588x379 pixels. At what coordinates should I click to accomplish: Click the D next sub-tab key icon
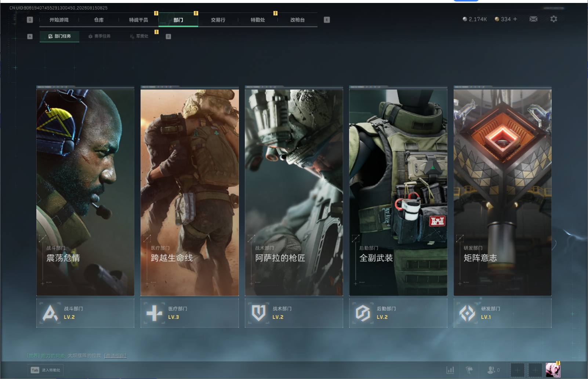168,36
